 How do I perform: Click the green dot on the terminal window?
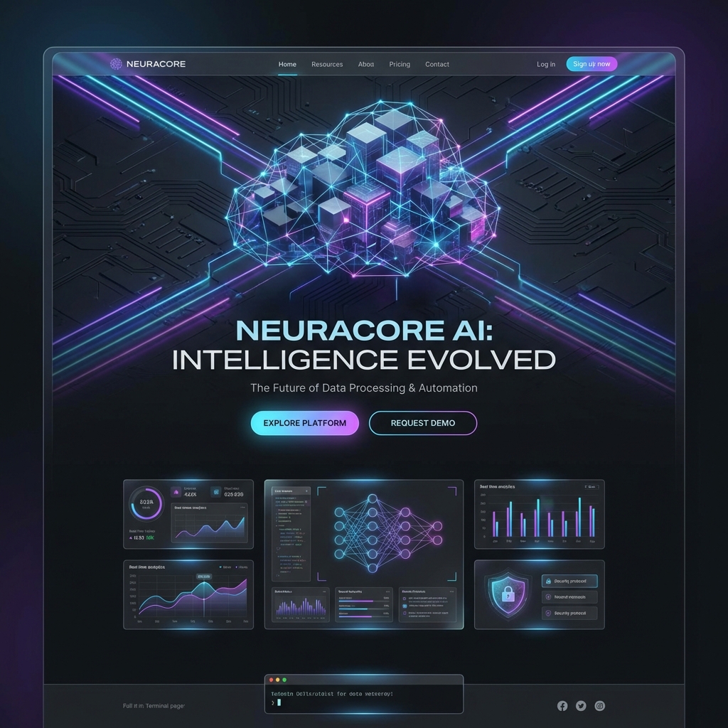[284, 679]
